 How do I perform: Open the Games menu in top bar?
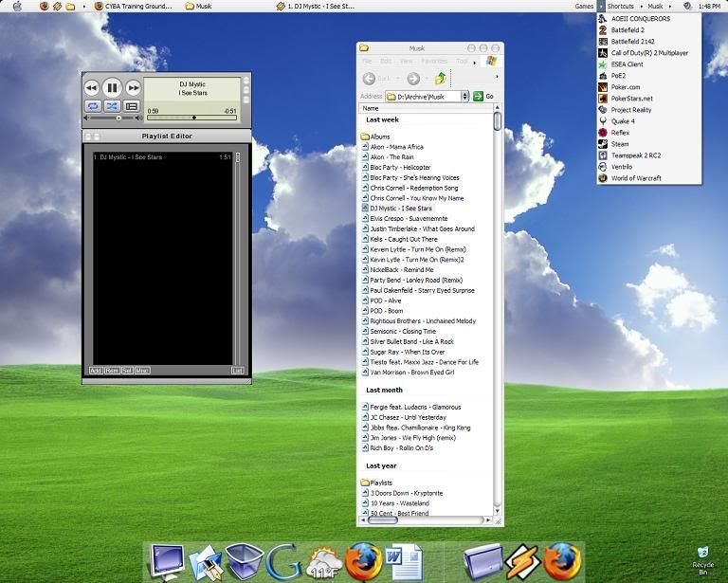tap(584, 6)
